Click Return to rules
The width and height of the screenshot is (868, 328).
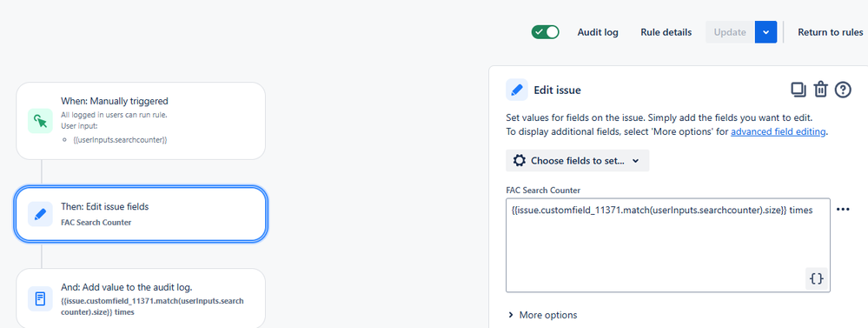click(x=830, y=32)
